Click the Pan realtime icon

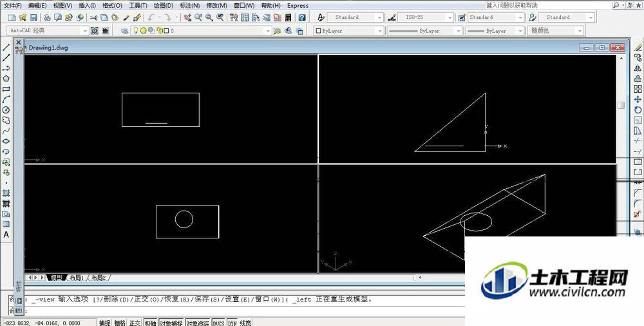coord(187,17)
